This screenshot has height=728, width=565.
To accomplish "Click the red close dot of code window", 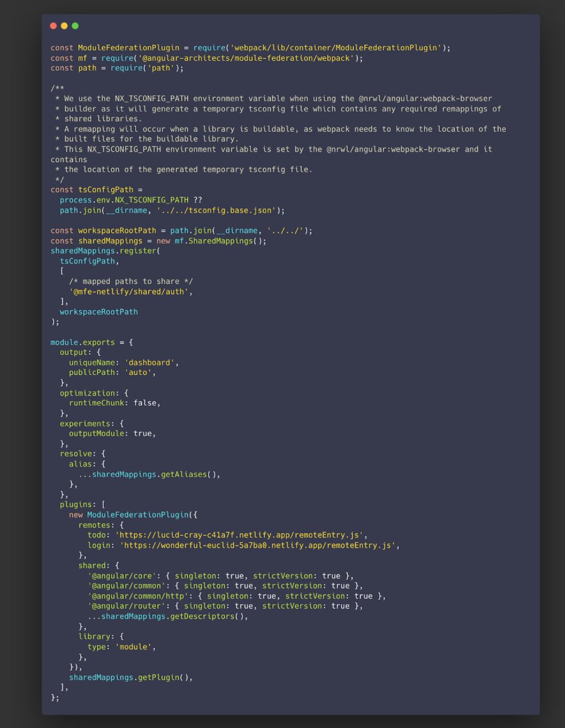I will pyautogui.click(x=53, y=25).
